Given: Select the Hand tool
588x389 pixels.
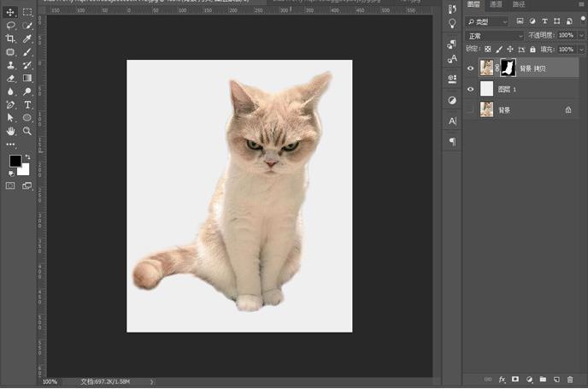Looking at the screenshot, I should click(x=10, y=131).
